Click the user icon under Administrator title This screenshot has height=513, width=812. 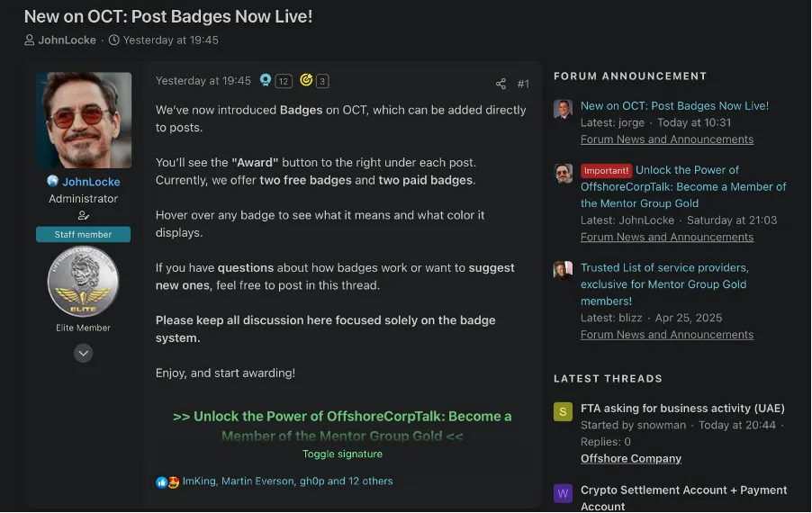83,215
